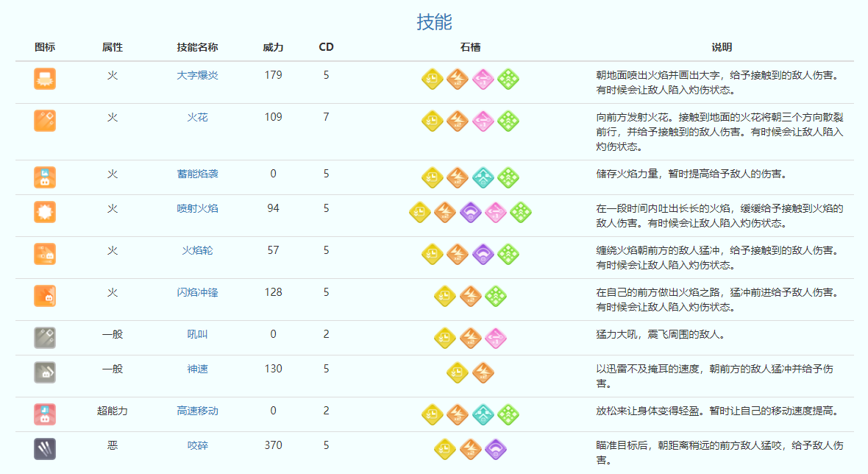Click the green stone in the 闪焰冲锋 row
868x474 pixels.
(496, 296)
